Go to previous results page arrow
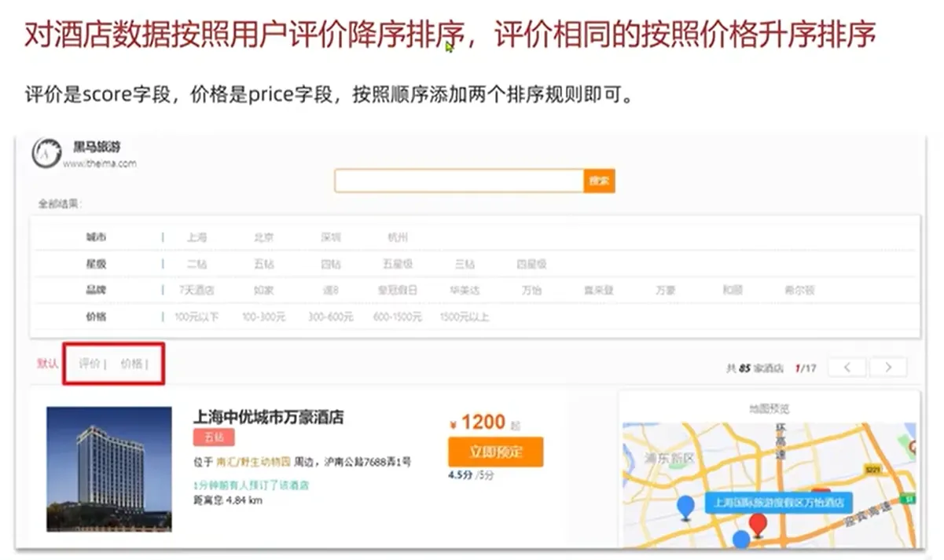 coord(849,368)
